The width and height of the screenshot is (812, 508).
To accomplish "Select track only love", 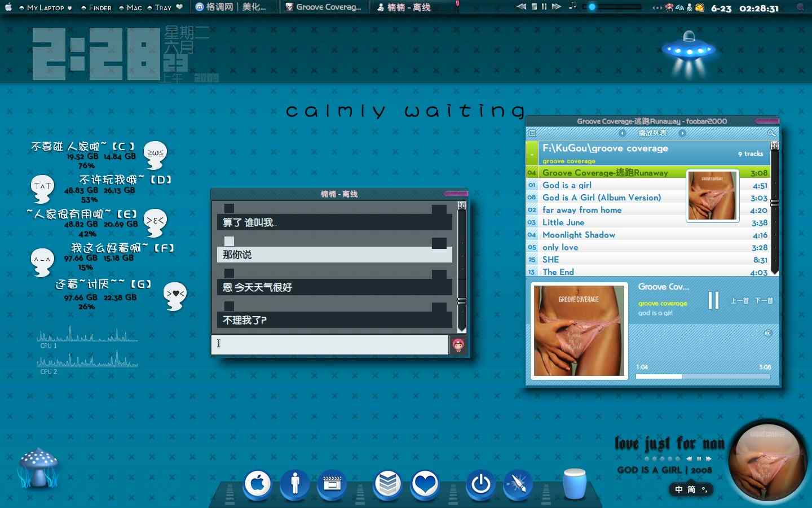I will (x=647, y=247).
